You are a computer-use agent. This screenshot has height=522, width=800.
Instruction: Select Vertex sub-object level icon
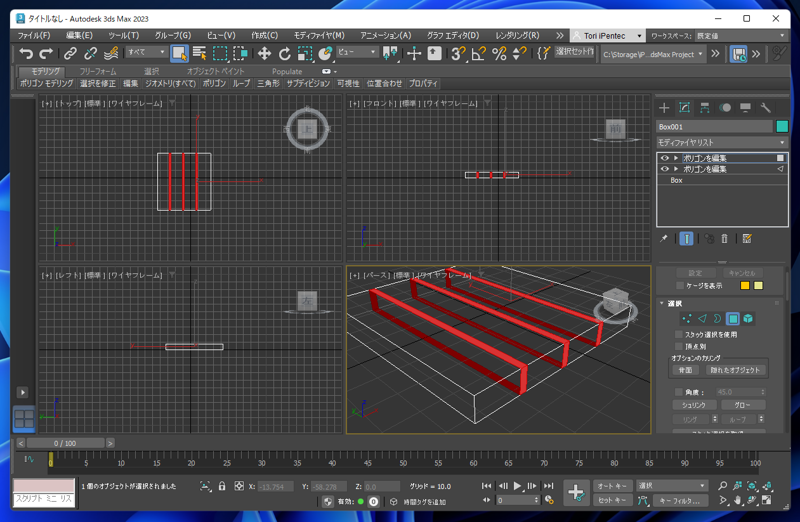[687, 319]
